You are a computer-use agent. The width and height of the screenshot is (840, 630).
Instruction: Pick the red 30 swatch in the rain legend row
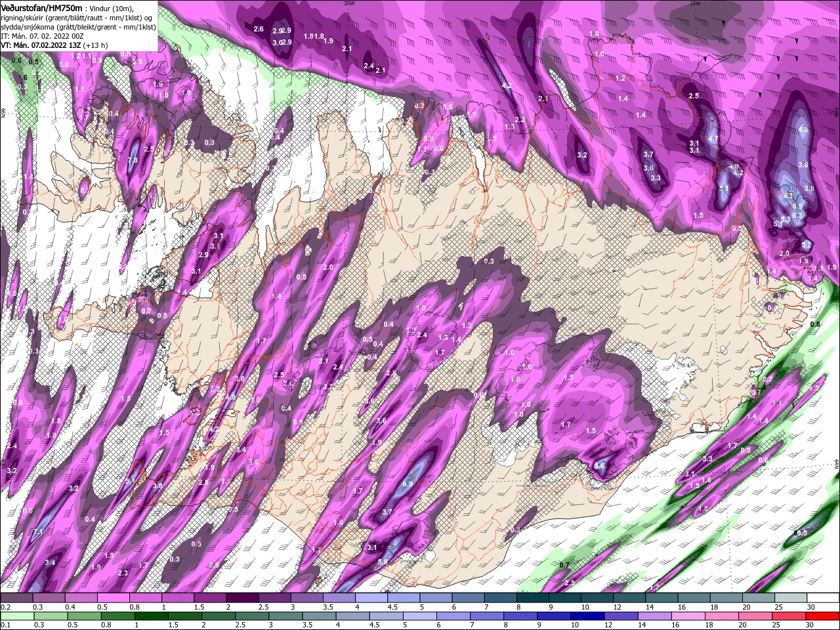[823, 616]
